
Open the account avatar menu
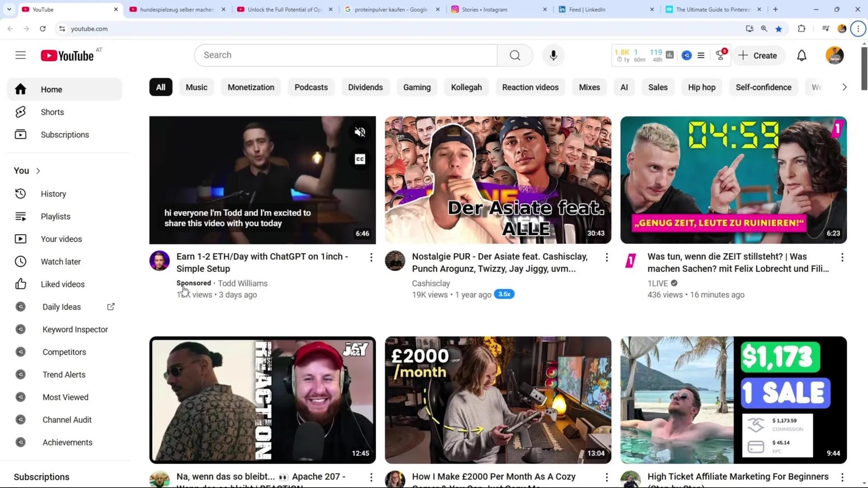(x=835, y=56)
